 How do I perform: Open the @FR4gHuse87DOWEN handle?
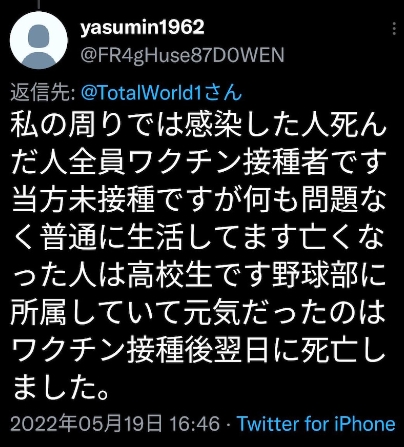pyautogui.click(x=182, y=55)
